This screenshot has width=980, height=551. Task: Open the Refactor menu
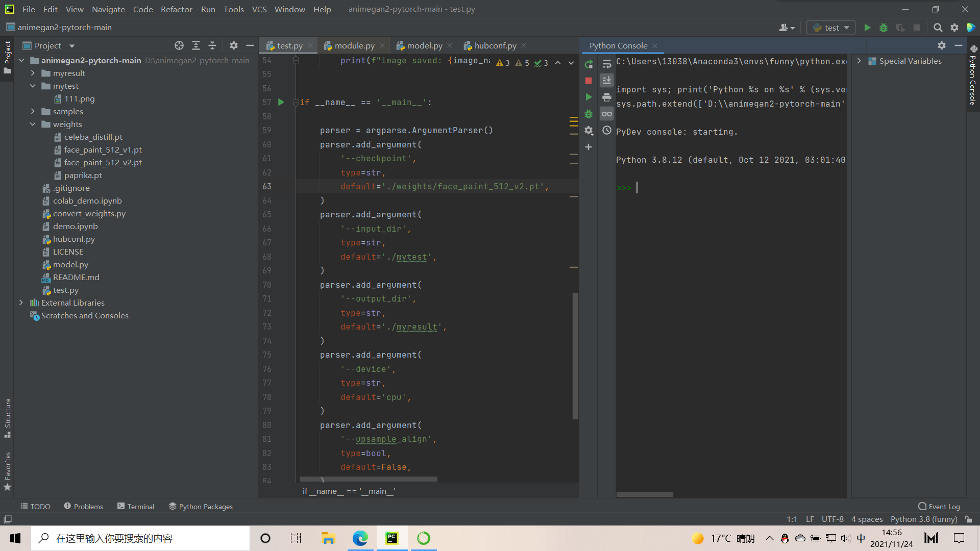(x=176, y=9)
